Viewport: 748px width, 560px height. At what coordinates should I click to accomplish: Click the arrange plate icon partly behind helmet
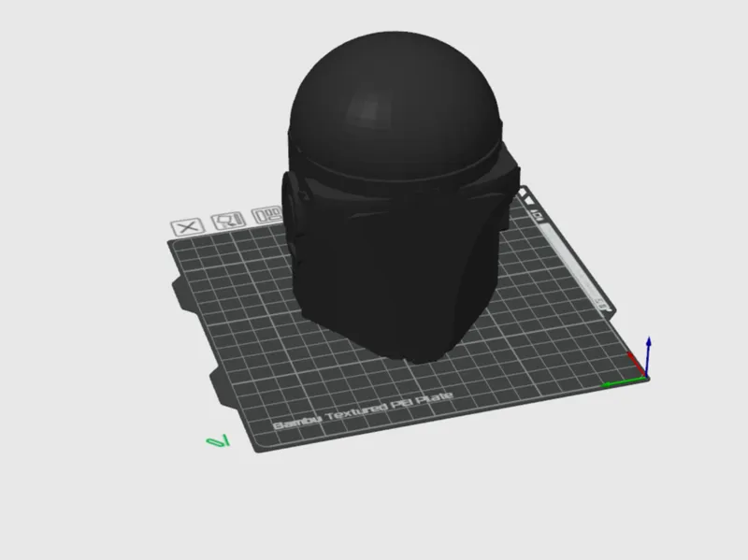[266, 215]
